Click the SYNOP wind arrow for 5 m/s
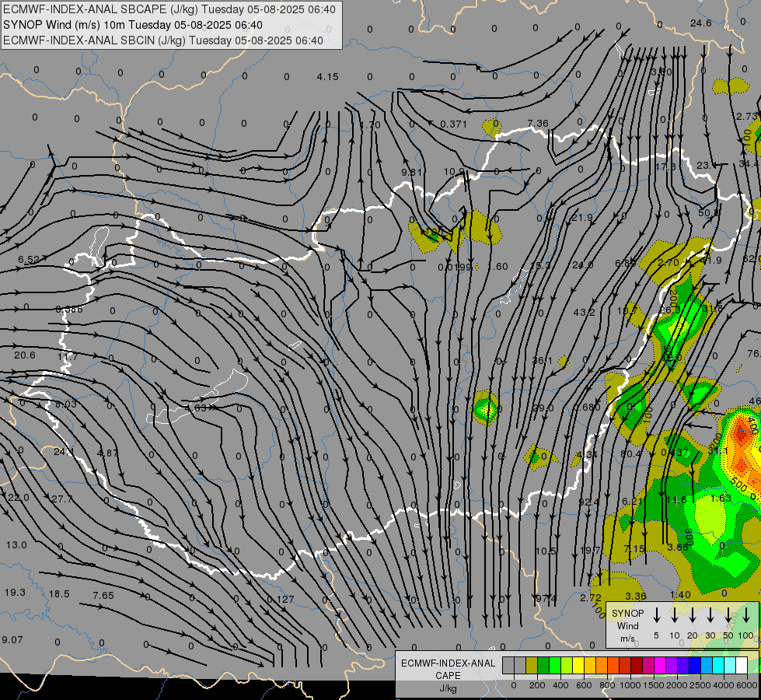Screen dimensions: 761x700 pos(657,615)
